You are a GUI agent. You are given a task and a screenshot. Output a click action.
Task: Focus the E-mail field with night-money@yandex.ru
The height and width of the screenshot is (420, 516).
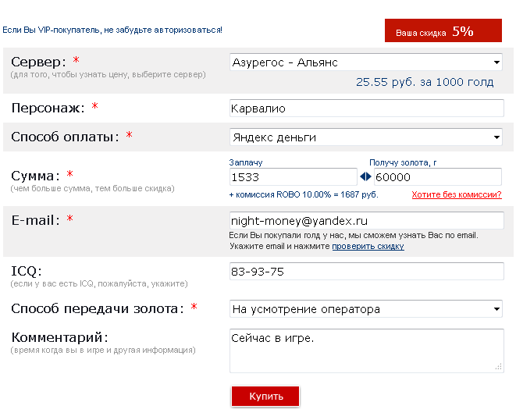tap(367, 220)
